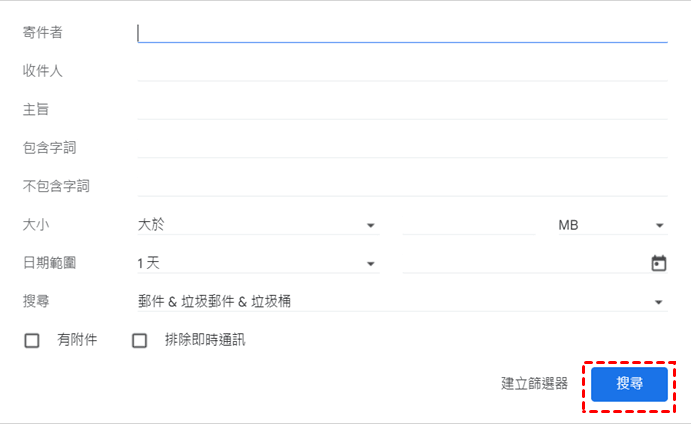Image resolution: width=691 pixels, height=424 pixels.
Task: Click the 1 天 dropdown arrow
Action: tap(370, 264)
